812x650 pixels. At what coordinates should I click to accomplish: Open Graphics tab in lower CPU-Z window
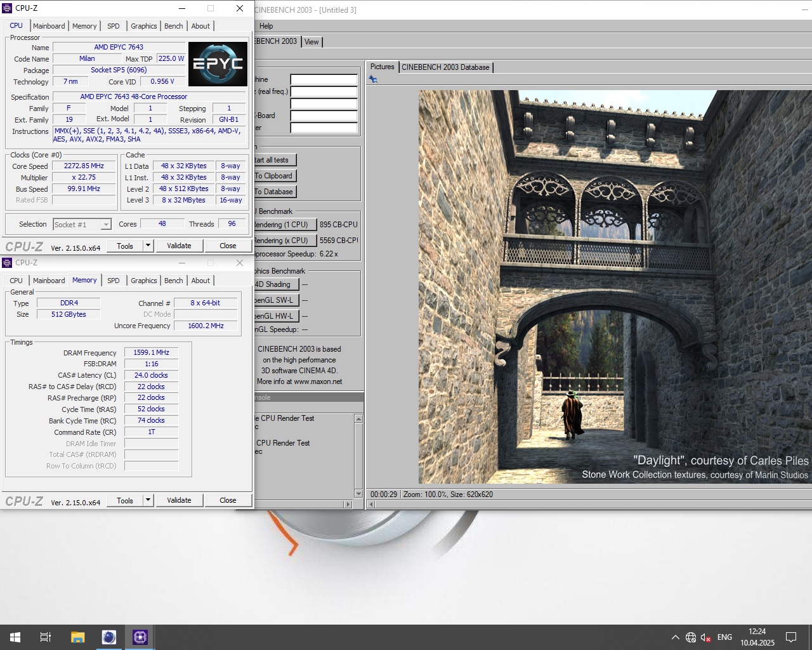pyautogui.click(x=144, y=281)
